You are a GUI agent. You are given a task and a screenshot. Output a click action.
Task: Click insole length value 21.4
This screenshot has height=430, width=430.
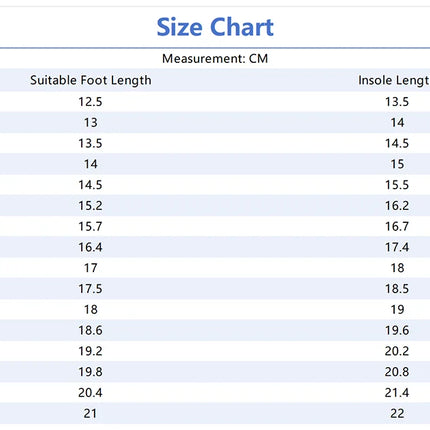[397, 393]
